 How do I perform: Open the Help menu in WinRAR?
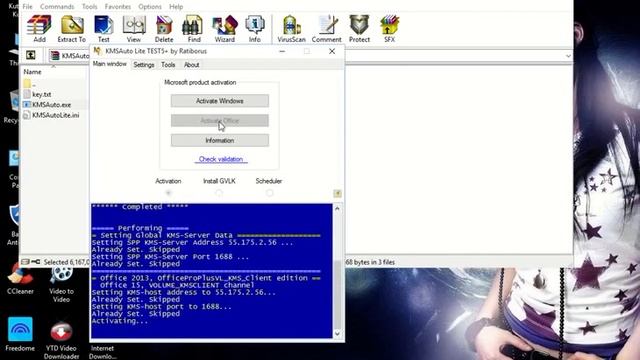[176, 7]
